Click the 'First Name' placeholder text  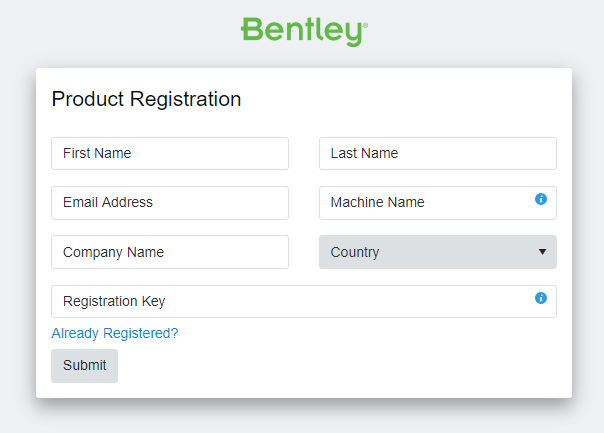click(x=97, y=153)
